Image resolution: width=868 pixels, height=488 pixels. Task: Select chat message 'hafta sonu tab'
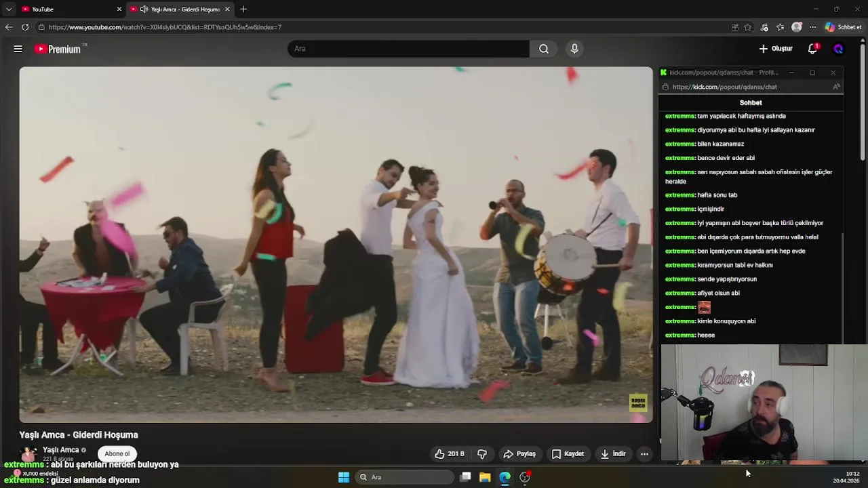pyautogui.click(x=717, y=195)
